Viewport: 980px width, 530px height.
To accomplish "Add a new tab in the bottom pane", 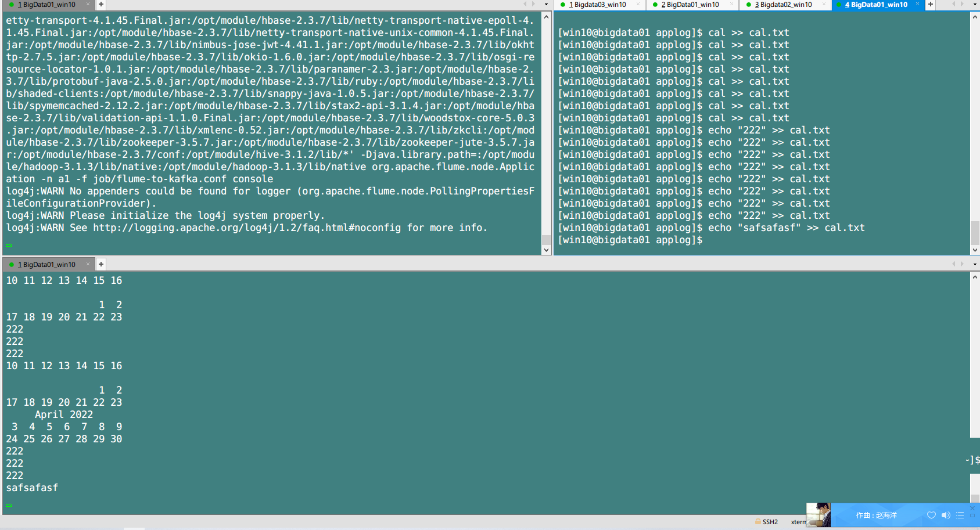I will coord(100,264).
